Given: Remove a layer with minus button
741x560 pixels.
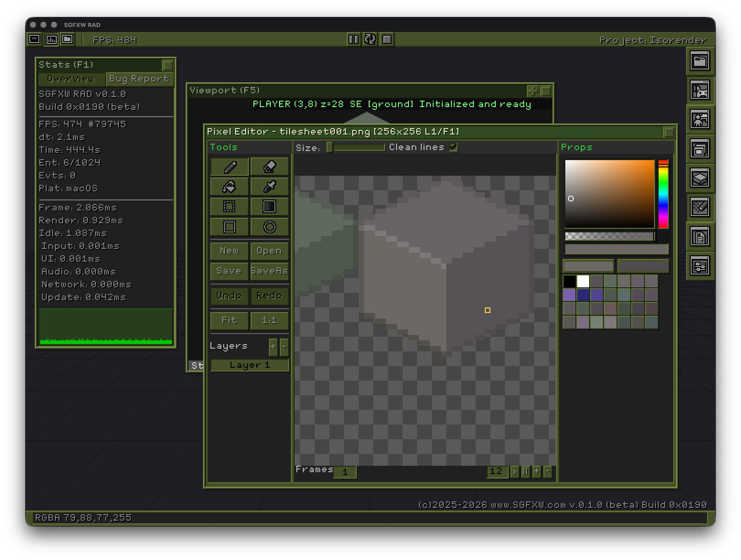Looking at the screenshot, I should pyautogui.click(x=284, y=347).
